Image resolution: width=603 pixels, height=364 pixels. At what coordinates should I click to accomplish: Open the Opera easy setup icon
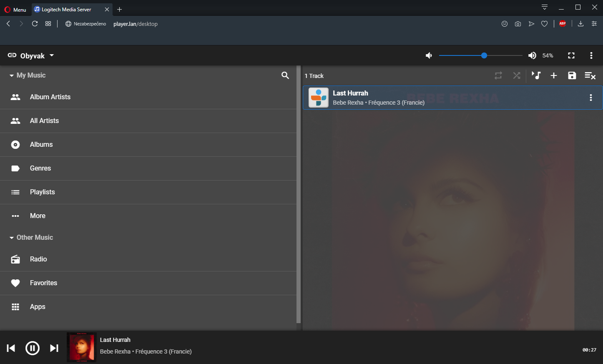pyautogui.click(x=594, y=24)
